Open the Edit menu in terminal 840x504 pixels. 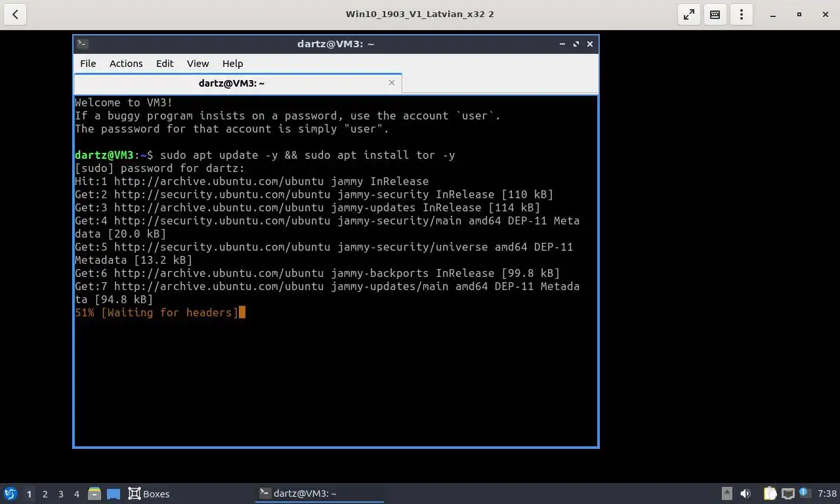click(x=165, y=63)
